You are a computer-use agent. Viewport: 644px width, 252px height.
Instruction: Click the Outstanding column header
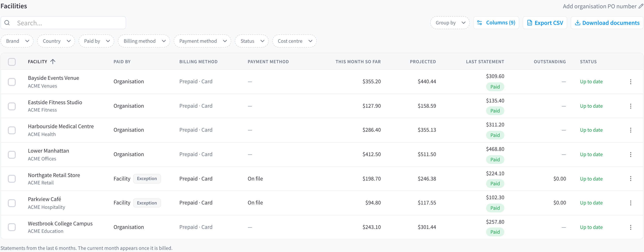pos(550,62)
